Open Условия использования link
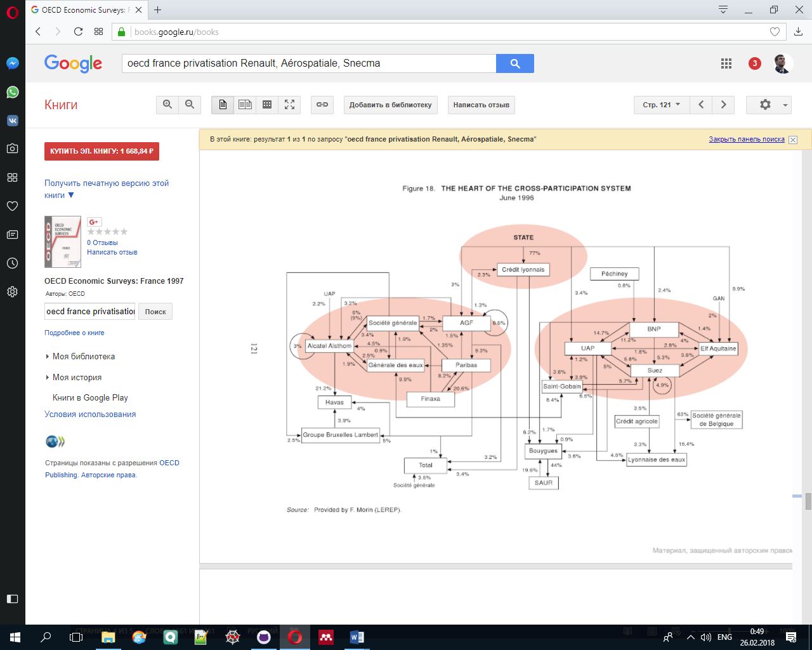The width and height of the screenshot is (812, 650). tap(90, 415)
